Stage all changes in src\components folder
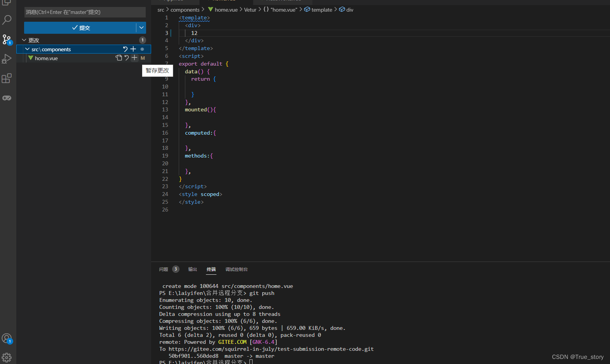The height and width of the screenshot is (364, 610). (133, 49)
